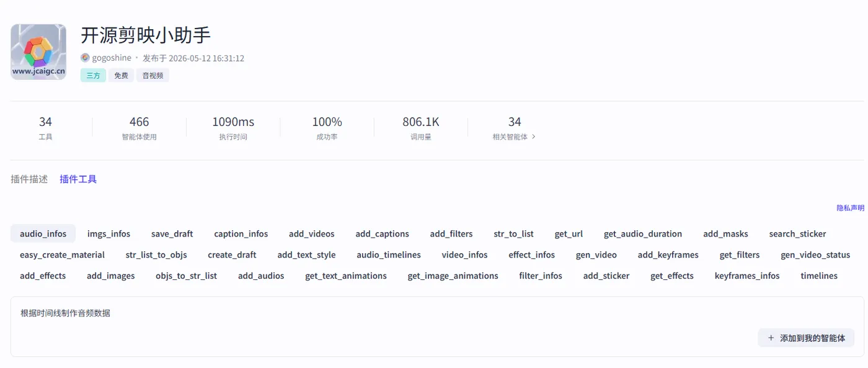Screen dimensions: 868x368
Task: Switch to the 插件描述 tab
Action: point(29,179)
